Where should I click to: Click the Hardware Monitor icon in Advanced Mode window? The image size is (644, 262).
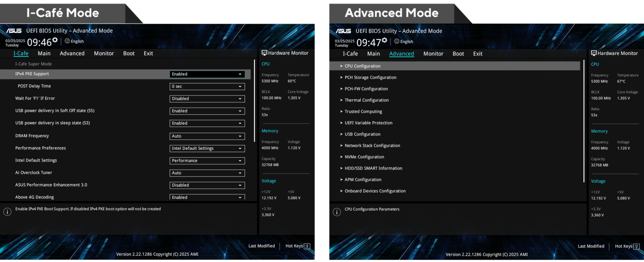[594, 53]
